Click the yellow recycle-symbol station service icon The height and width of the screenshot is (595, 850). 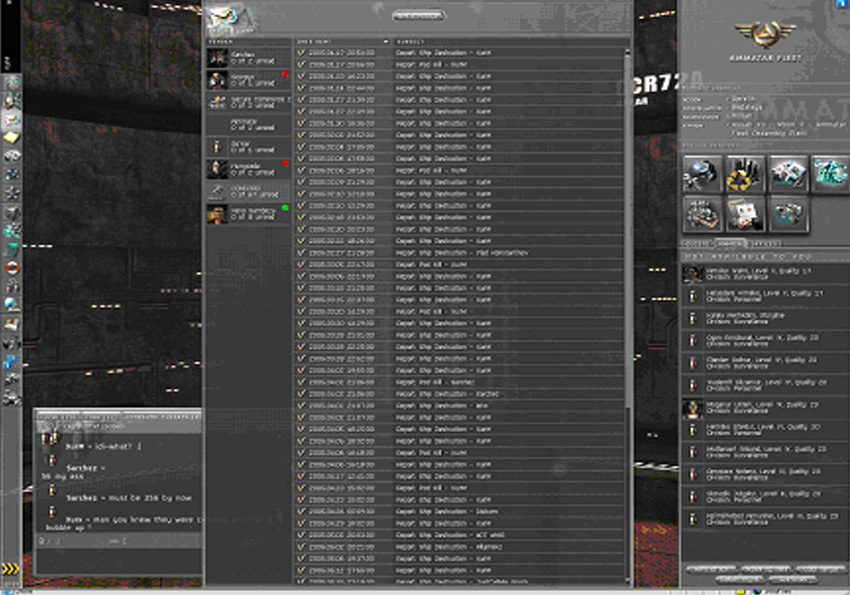[x=745, y=174]
